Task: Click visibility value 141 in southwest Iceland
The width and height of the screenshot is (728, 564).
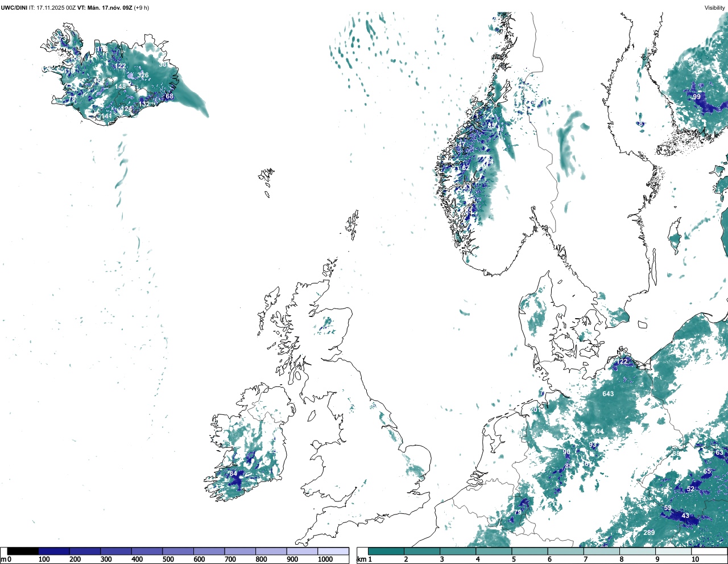Action: tap(107, 116)
